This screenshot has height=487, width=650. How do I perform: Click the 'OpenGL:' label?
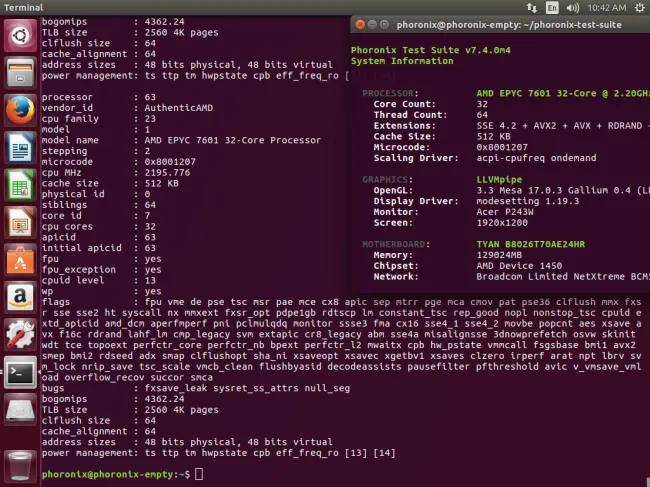point(393,190)
